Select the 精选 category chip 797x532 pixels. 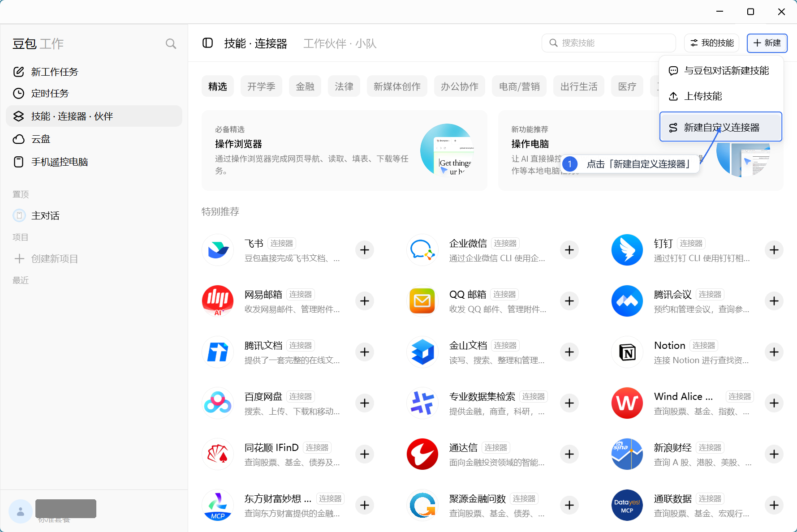[218, 86]
